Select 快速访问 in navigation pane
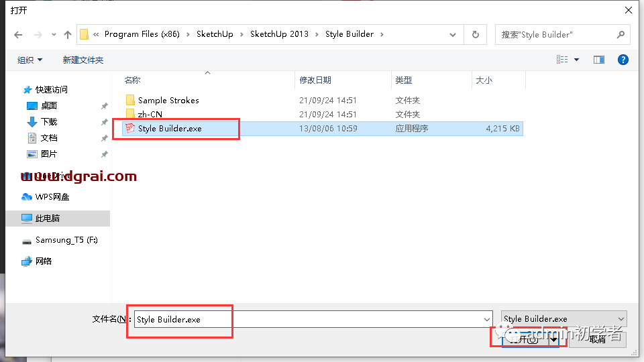644x362 pixels. (52, 89)
